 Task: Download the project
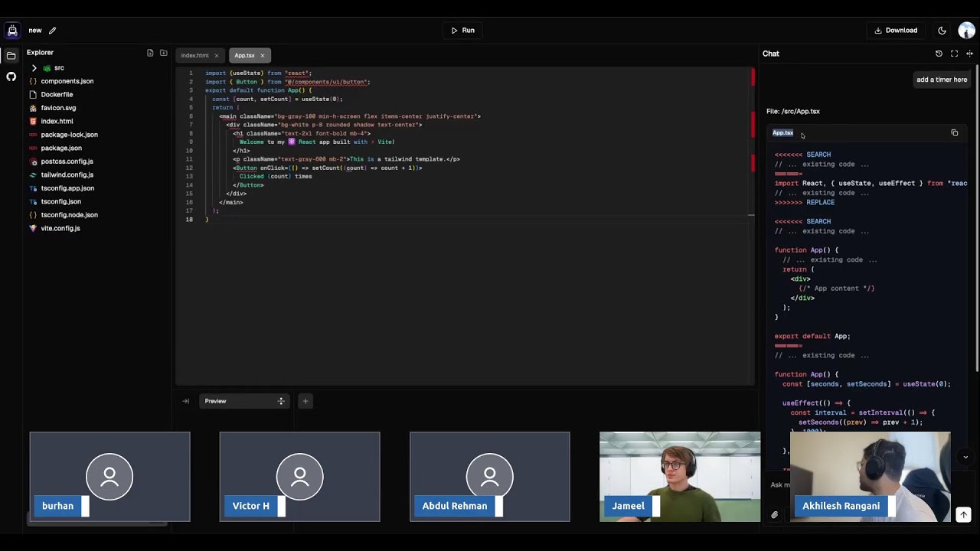[896, 31]
